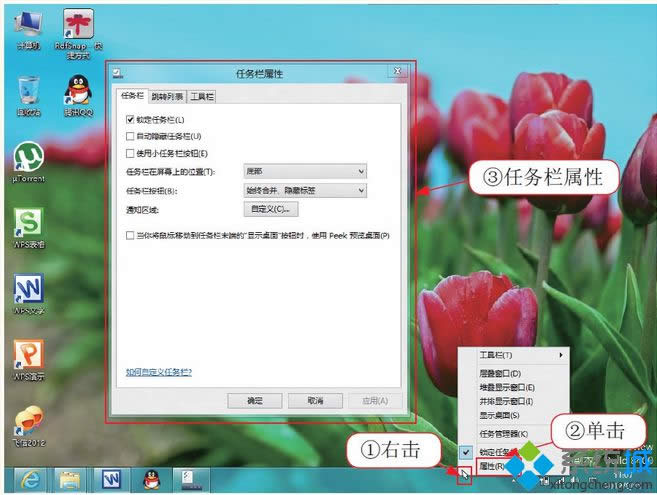Open File Explorer folder on taskbar
Screen dimensions: 657x495
pyautogui.click(x=69, y=479)
